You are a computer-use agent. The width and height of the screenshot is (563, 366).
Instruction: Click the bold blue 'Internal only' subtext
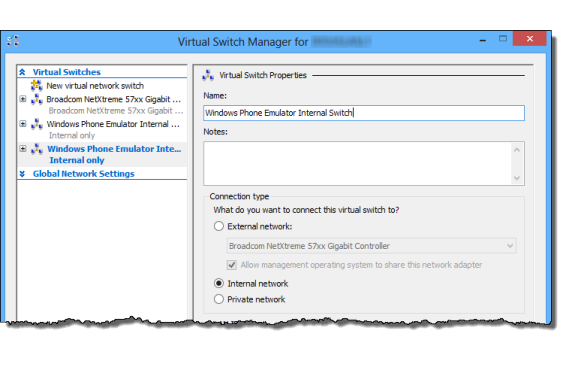[77, 160]
